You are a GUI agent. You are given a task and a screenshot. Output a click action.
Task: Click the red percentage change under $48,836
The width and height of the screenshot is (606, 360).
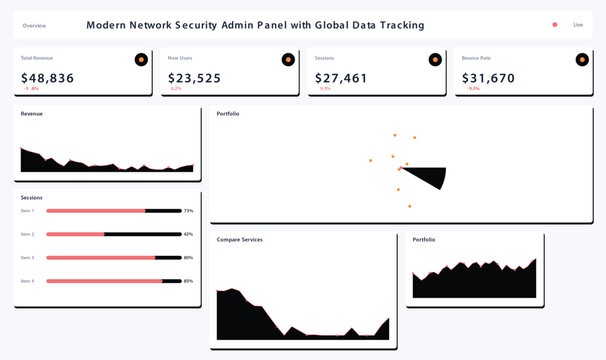tap(31, 89)
